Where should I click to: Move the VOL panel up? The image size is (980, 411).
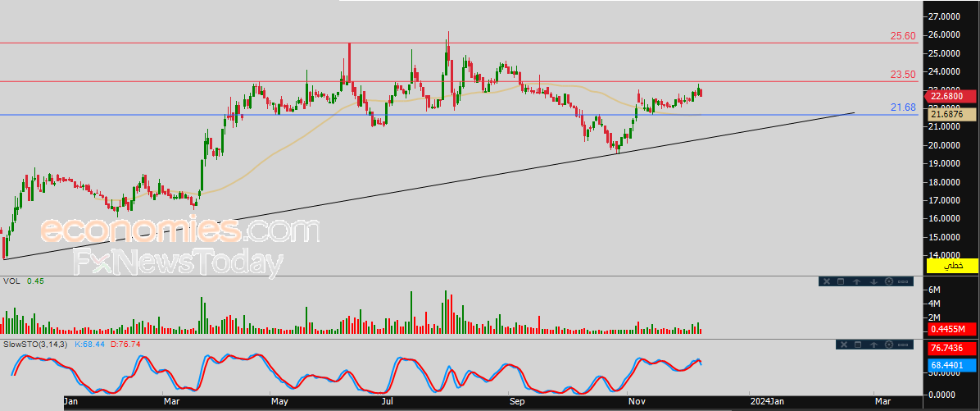pos(857,281)
